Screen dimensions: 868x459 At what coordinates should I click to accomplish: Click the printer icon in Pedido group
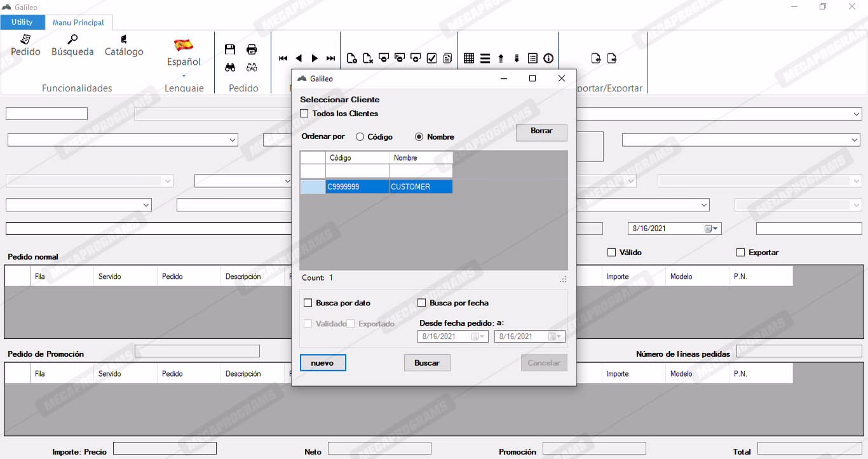(252, 50)
